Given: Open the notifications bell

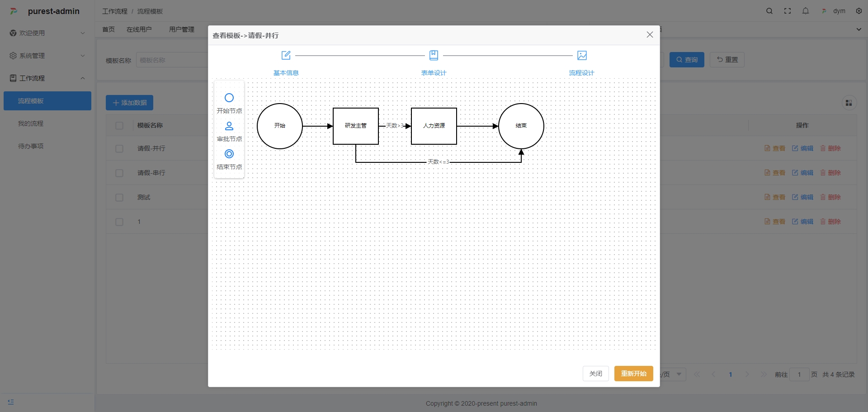Looking at the screenshot, I should click(x=806, y=11).
